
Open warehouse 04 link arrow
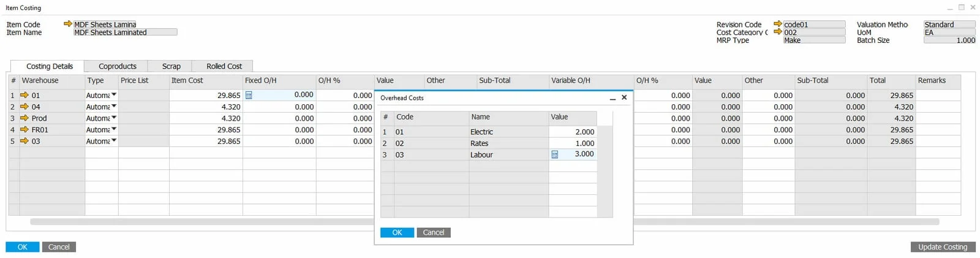[x=24, y=107]
